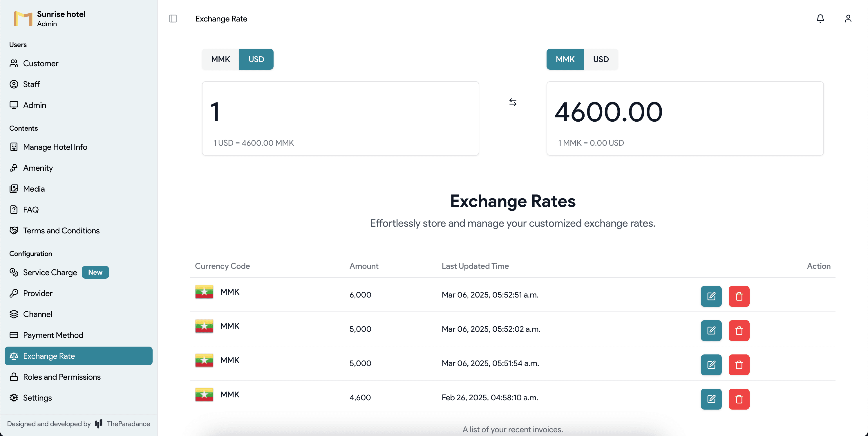Open Customer in the sidebar

(79, 63)
